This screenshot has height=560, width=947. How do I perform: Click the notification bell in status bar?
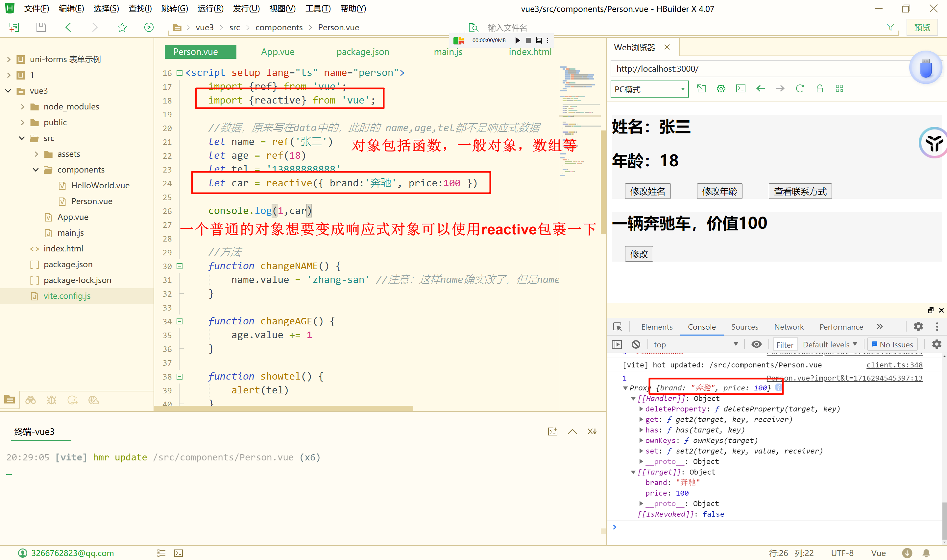(x=926, y=553)
